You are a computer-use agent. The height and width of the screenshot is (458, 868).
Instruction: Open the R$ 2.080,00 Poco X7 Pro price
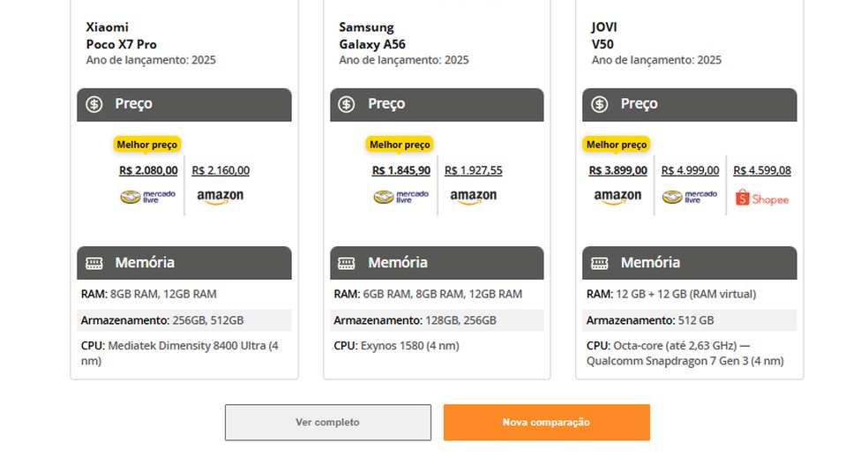pos(148,170)
